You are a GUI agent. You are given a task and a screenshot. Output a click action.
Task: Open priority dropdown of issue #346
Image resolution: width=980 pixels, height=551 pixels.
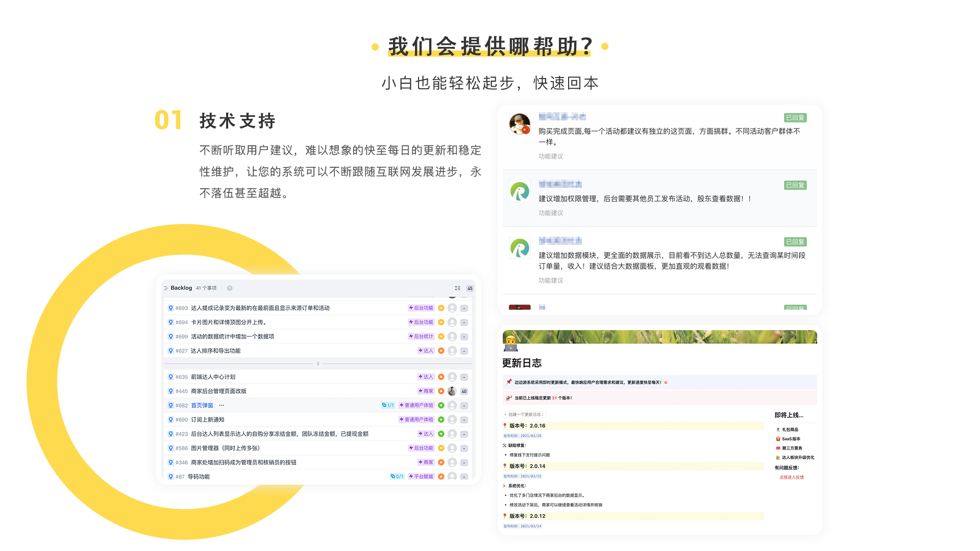tap(441, 463)
